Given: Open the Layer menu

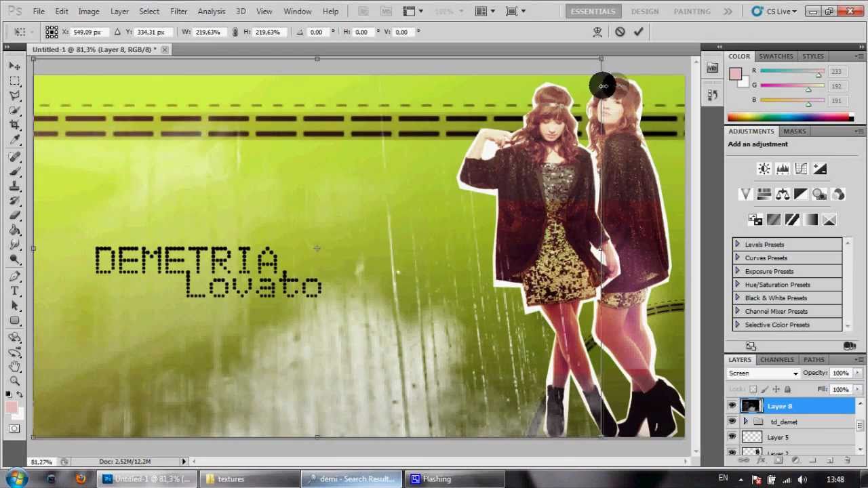Looking at the screenshot, I should pos(119,12).
